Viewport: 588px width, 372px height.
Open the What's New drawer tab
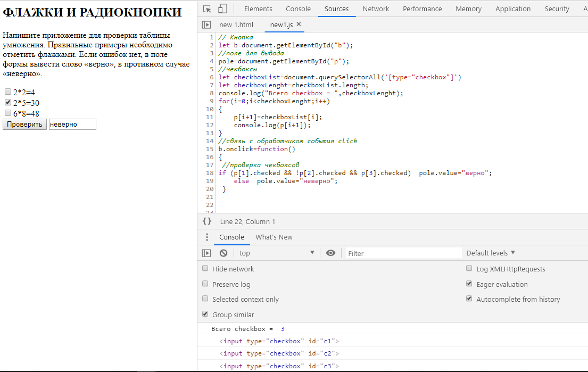274,237
